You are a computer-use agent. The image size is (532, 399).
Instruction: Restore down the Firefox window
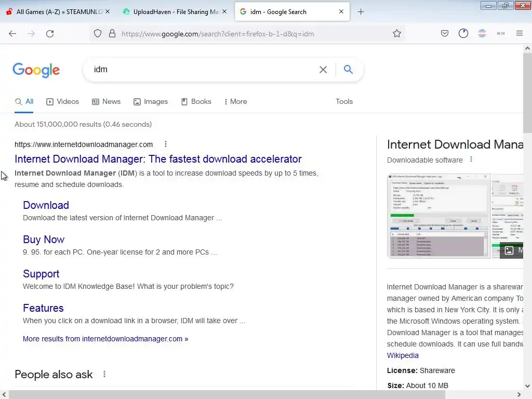(x=505, y=5)
